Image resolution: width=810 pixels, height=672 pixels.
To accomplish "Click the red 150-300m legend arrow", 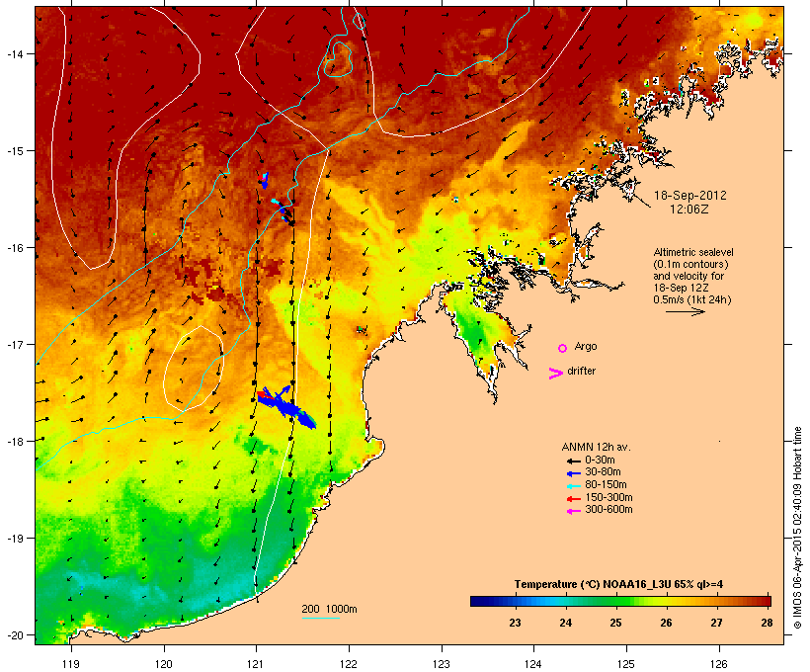I will click(x=574, y=499).
